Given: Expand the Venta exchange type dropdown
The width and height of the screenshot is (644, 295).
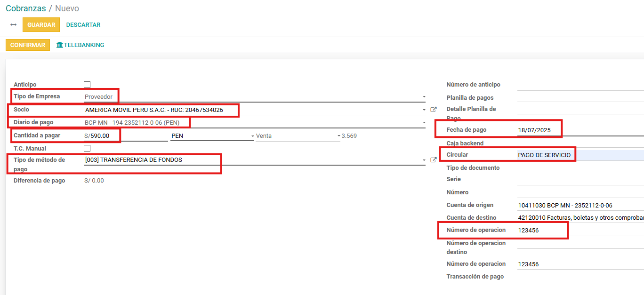Looking at the screenshot, I should (x=338, y=136).
